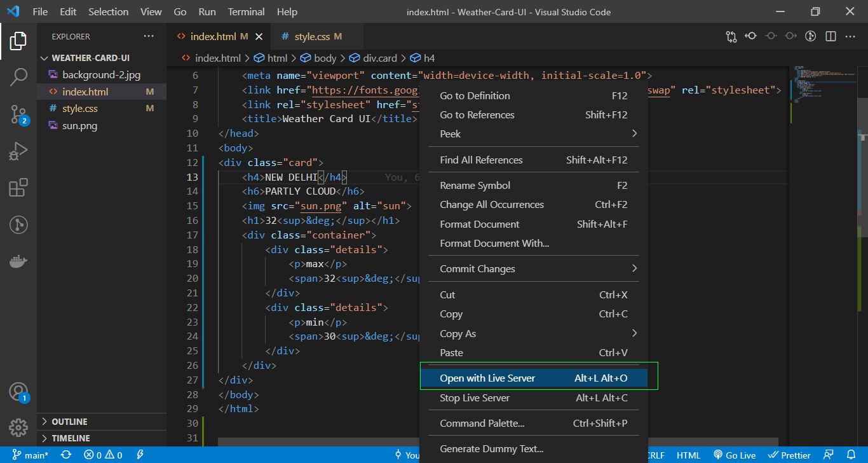Choose Generate Dummy Text...
The image size is (868, 463).
tap(534, 448)
